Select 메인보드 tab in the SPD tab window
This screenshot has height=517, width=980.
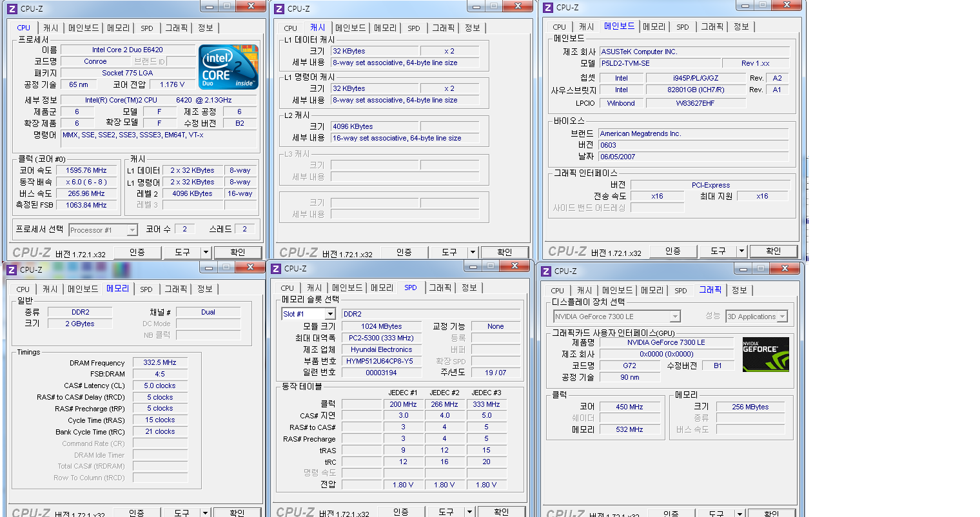(x=348, y=288)
